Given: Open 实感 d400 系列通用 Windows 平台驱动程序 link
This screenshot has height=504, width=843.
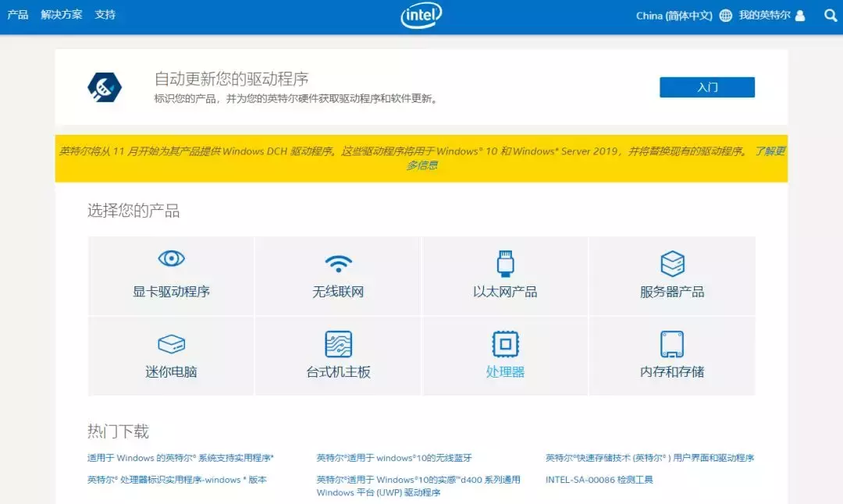Looking at the screenshot, I should tap(418, 486).
